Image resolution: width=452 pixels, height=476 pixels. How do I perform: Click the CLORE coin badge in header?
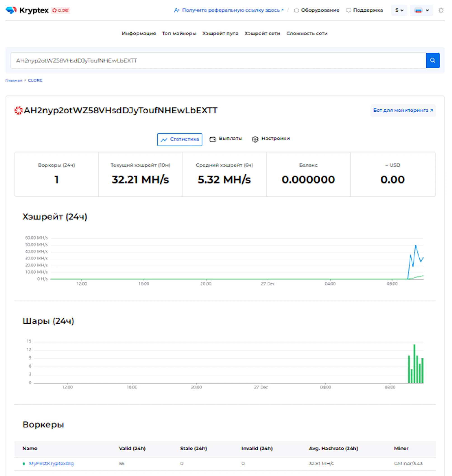(61, 10)
